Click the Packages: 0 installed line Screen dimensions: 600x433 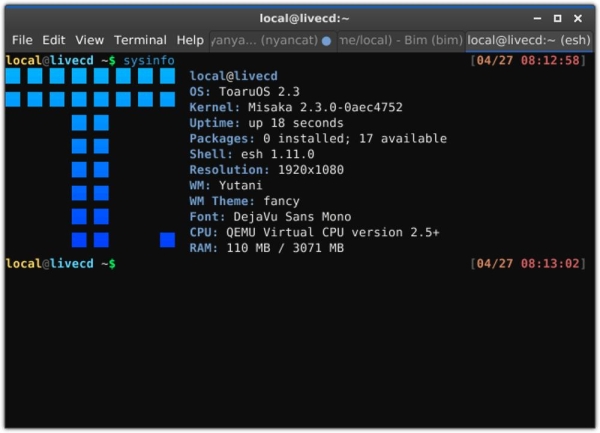[x=318, y=138]
